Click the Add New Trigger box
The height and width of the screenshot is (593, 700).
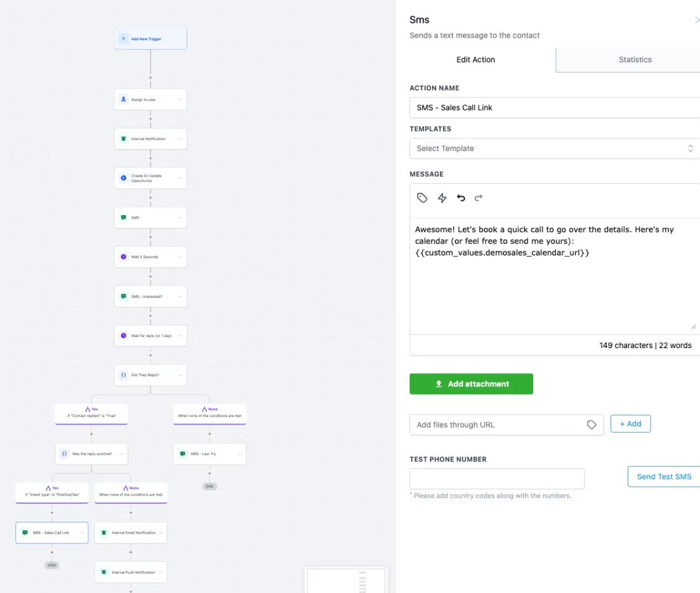click(x=150, y=39)
